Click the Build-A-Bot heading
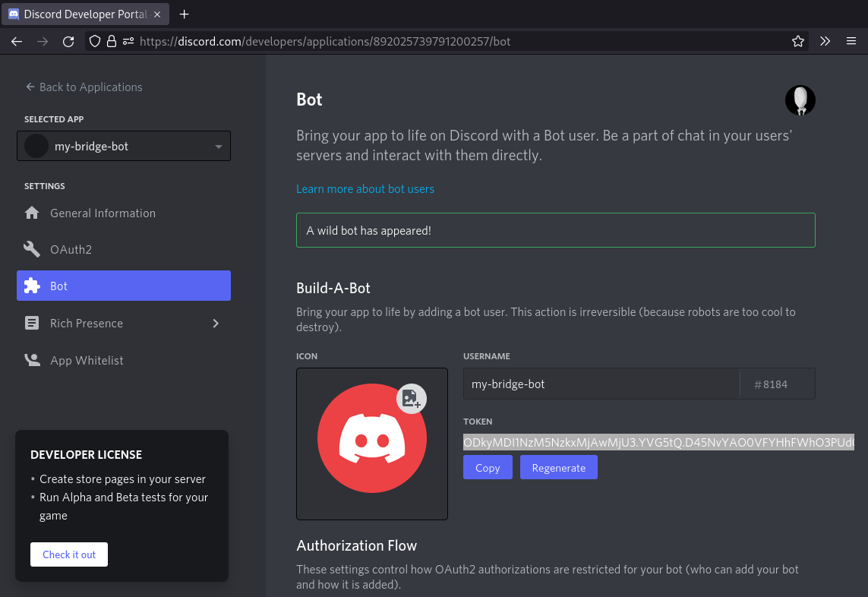This screenshot has height=597, width=868. point(333,288)
